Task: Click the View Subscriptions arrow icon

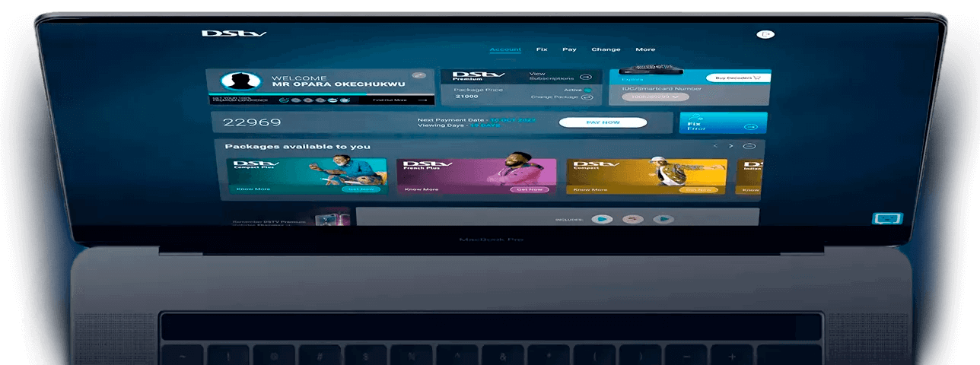Action: coord(586,77)
